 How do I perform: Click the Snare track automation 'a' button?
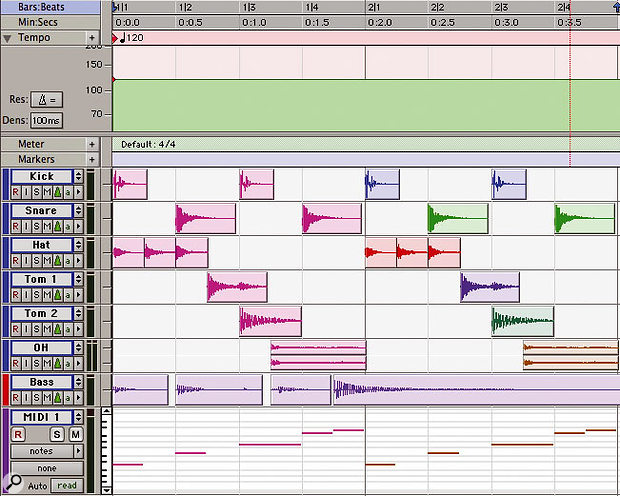[68, 227]
